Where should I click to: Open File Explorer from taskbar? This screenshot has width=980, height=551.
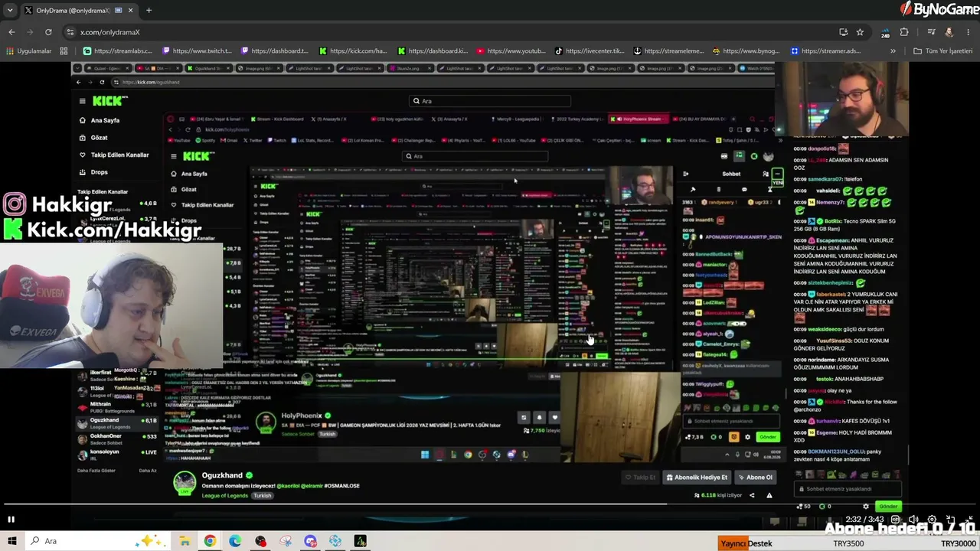click(185, 541)
